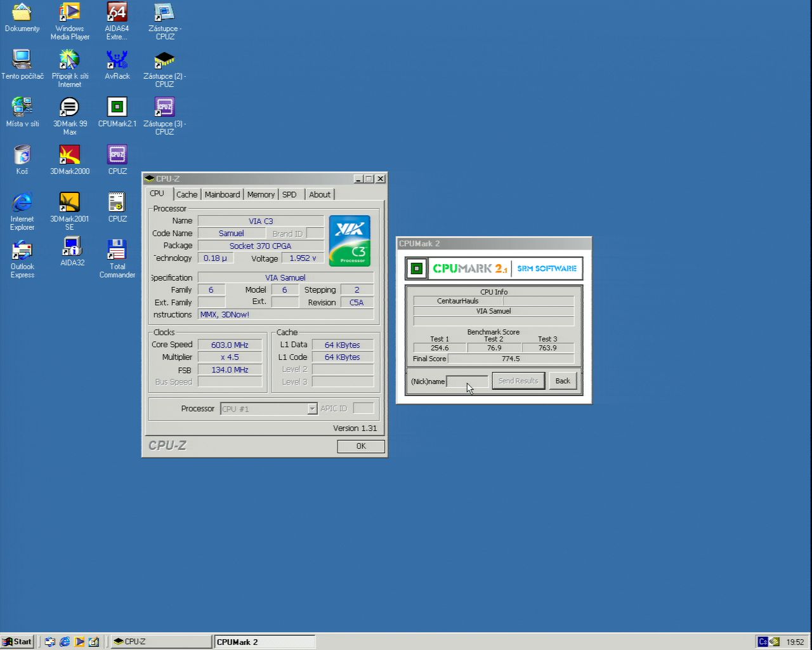Click the L1 Data 64 KBytes value
812x650 pixels.
click(x=343, y=345)
